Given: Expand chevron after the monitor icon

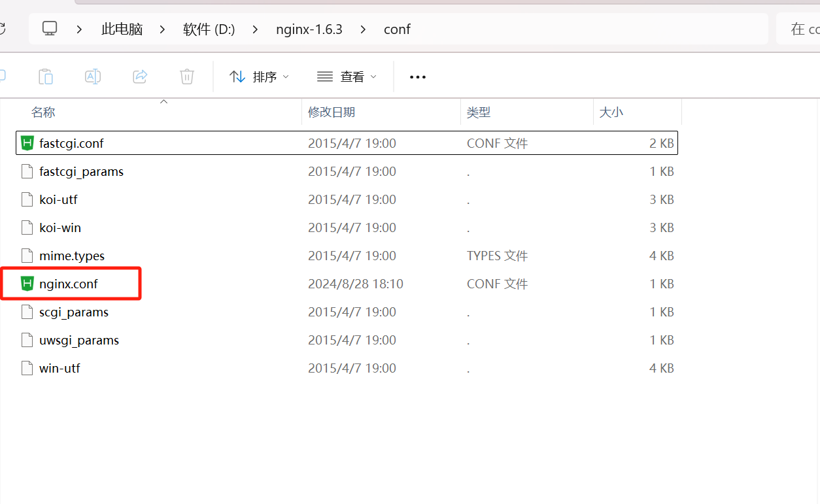Looking at the screenshot, I should click(x=80, y=29).
